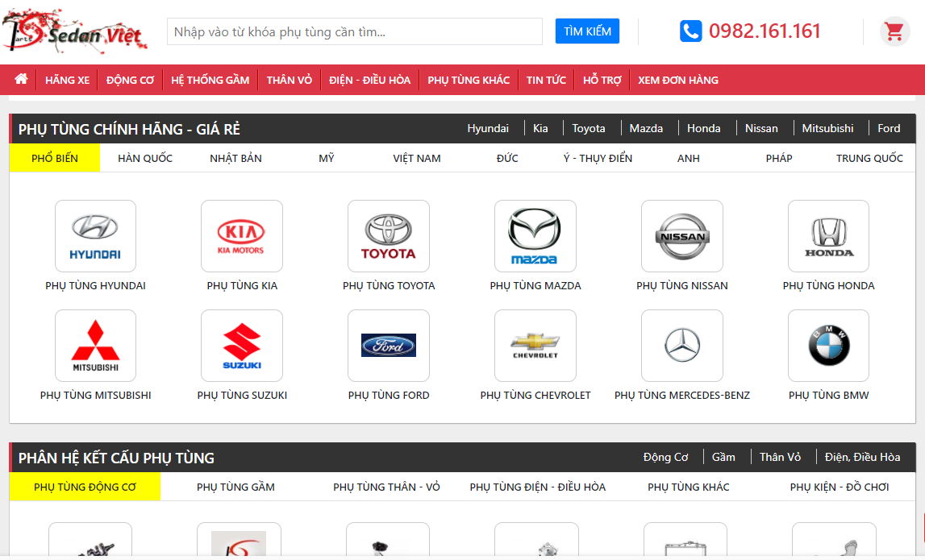Open the TIN TỨC menu item
This screenshot has height=560, width=925.
[546, 80]
